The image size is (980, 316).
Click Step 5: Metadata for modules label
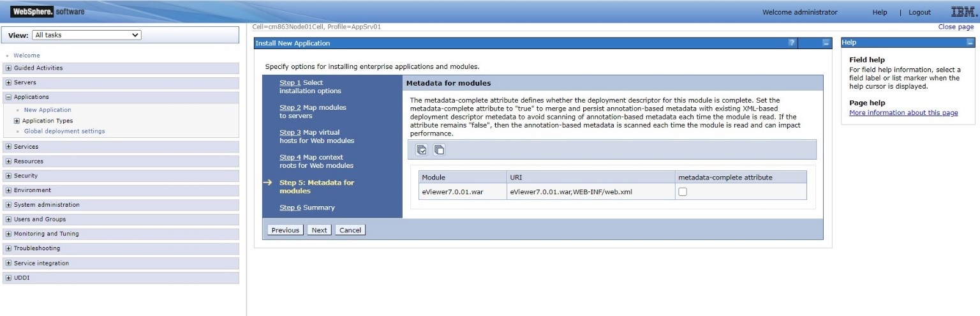point(316,186)
